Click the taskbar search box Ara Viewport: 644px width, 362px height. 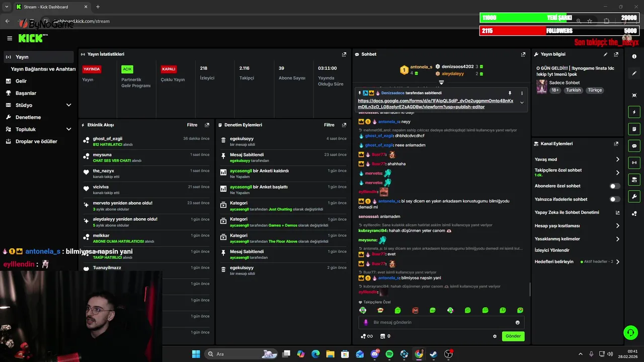(x=241, y=354)
